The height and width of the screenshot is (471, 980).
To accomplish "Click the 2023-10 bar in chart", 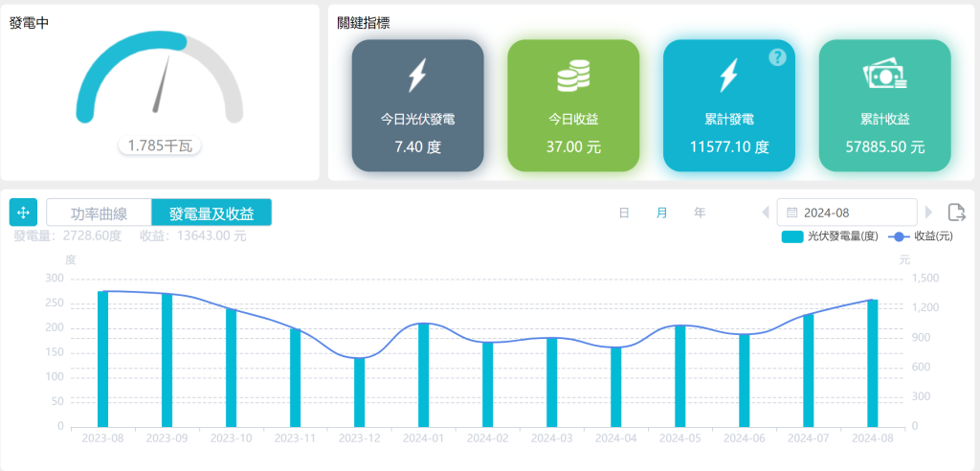I will coord(232,368).
